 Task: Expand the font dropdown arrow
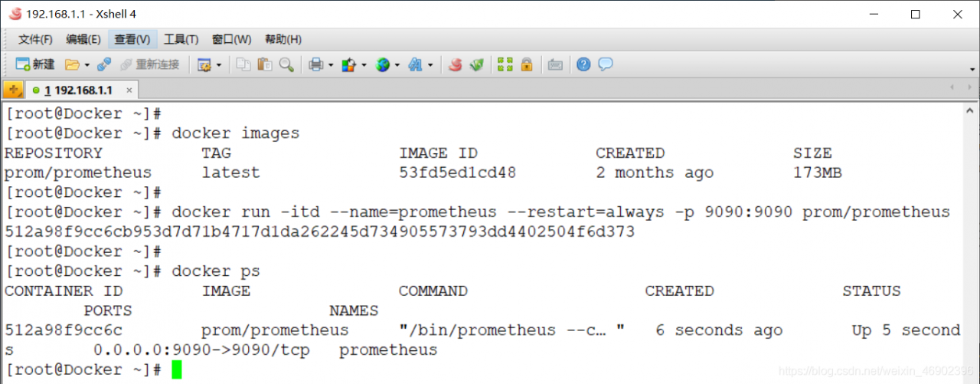(x=430, y=65)
